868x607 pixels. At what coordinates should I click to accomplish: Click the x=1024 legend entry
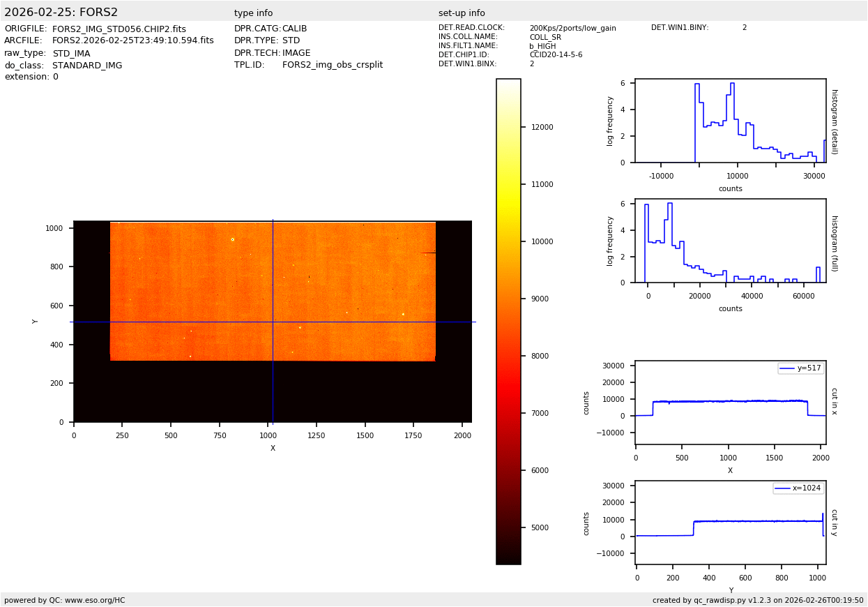pyautogui.click(x=799, y=488)
